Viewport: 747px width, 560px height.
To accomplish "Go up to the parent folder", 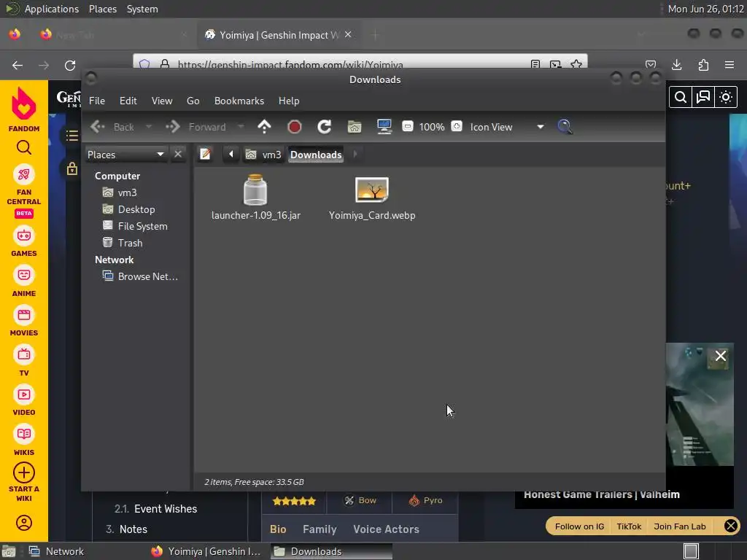I will [x=264, y=127].
